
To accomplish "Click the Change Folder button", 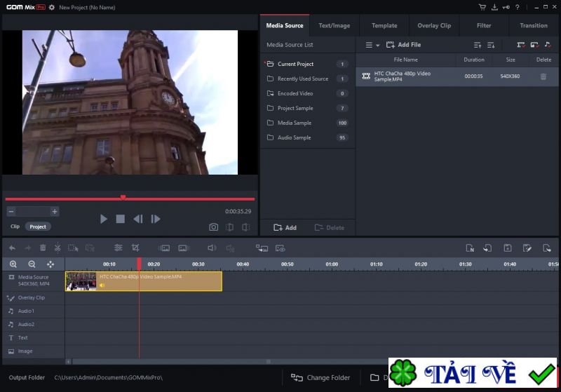I will click(320, 378).
